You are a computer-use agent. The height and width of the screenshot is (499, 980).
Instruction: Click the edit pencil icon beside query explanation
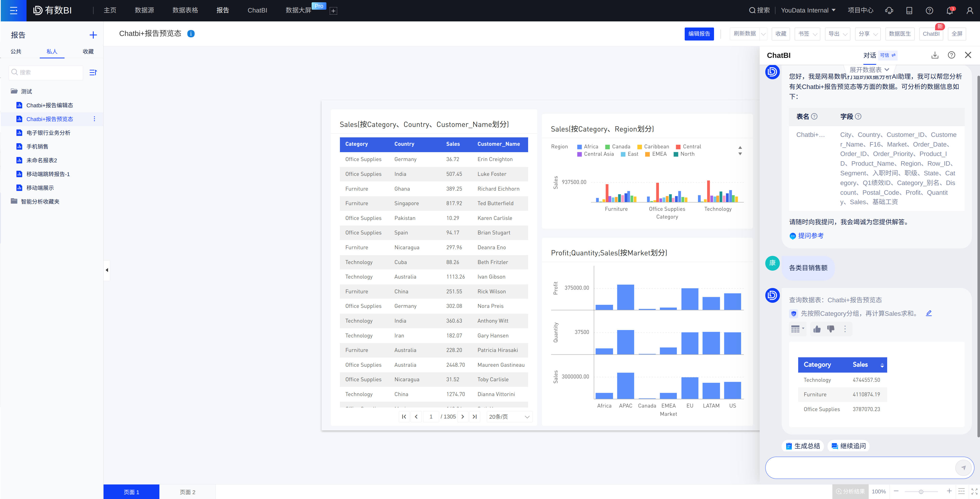929,313
